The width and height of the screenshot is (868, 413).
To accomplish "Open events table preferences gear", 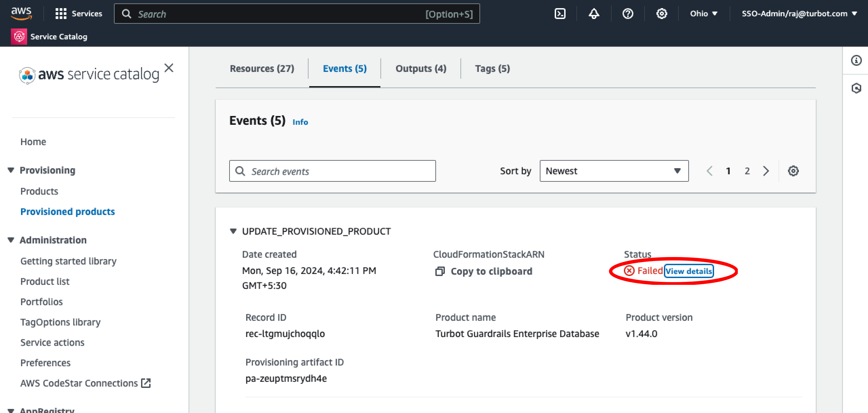I will point(793,171).
